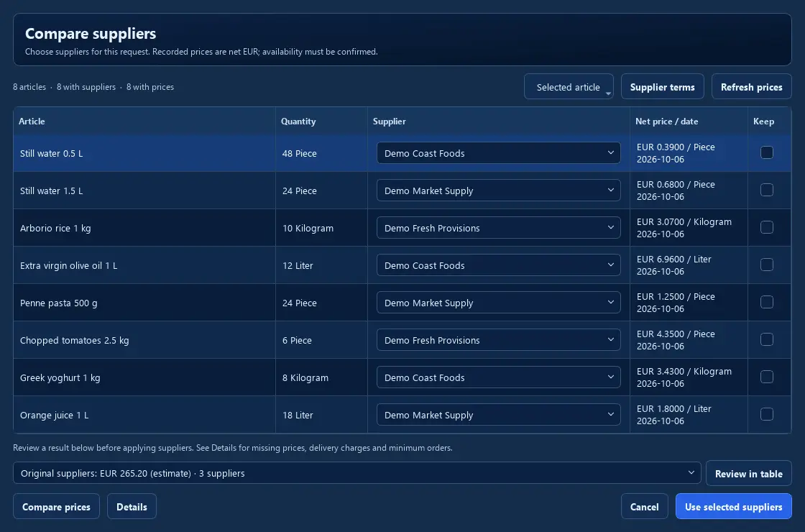Click the EUR 4.3500 / Piece price cell
805x532 pixels.
tap(689, 340)
